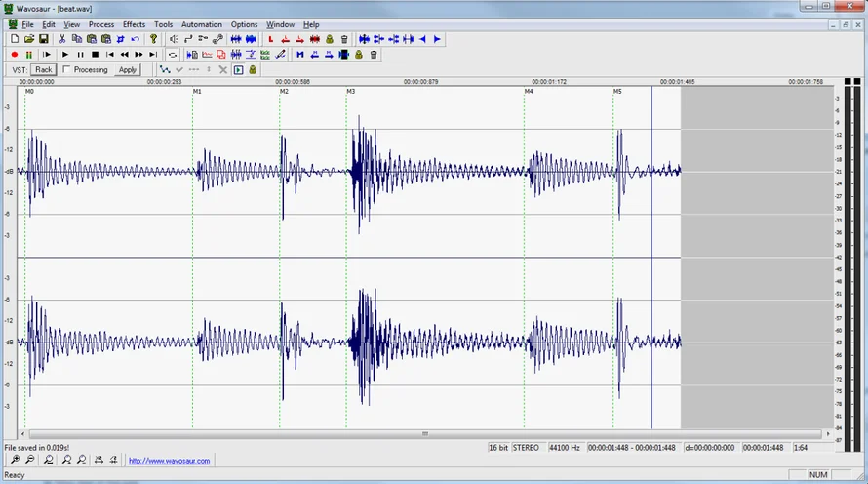Open a file with the folder icon
The image size is (868, 484).
(29, 39)
